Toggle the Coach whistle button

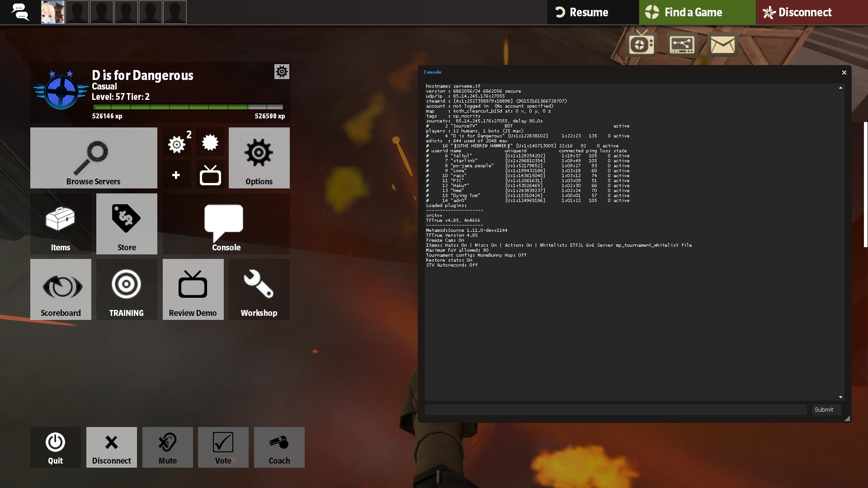tap(279, 447)
